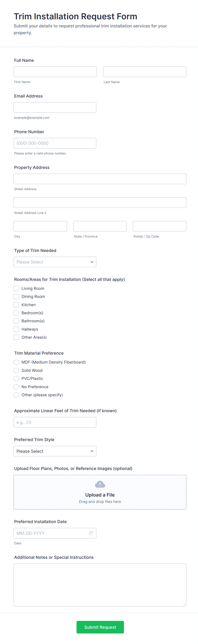
Task: Focus the Phone Number input
Action: pos(55,143)
